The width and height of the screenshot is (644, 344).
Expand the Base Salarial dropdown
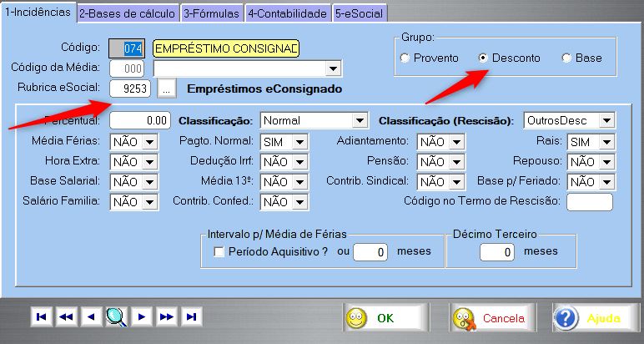tap(149, 181)
